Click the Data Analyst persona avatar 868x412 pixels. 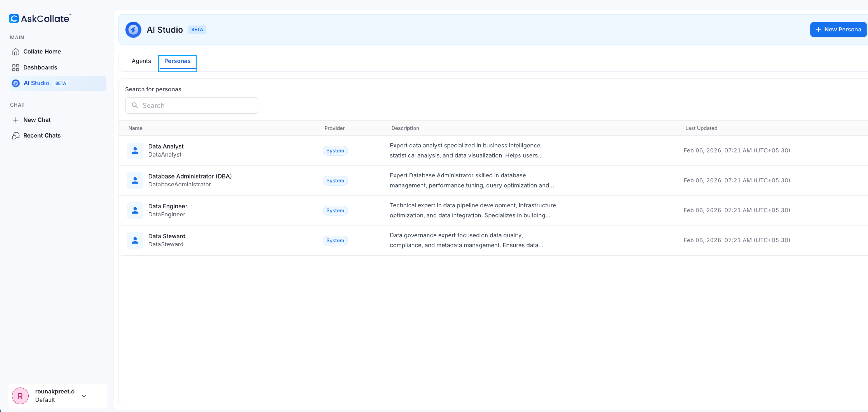tap(135, 150)
